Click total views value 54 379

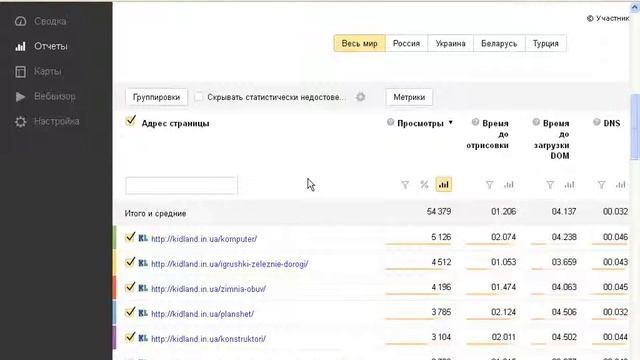tap(438, 211)
